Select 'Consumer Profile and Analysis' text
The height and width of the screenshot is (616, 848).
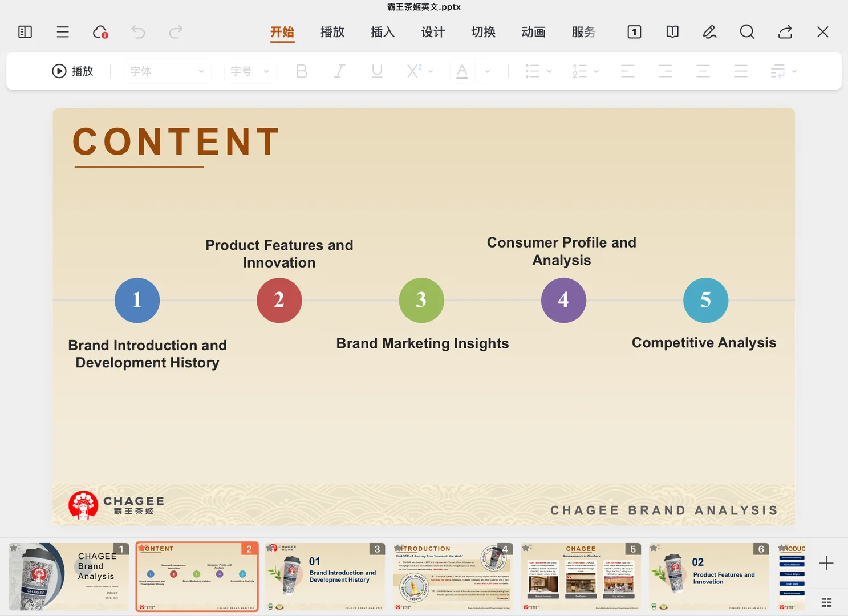coord(562,251)
